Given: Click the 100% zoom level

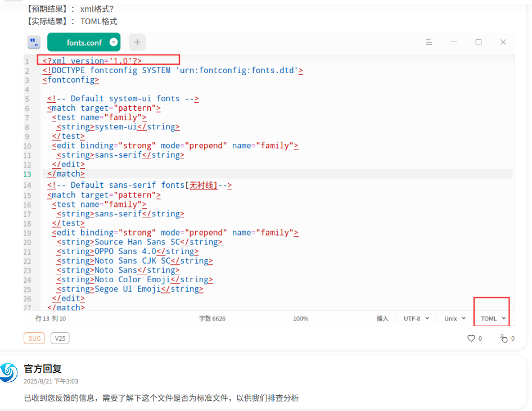Looking at the screenshot, I should [301, 319].
